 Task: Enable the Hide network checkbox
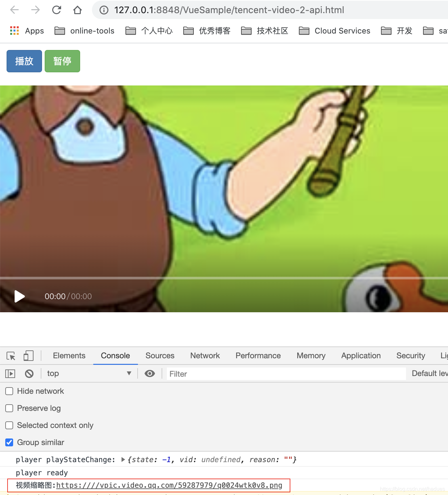coord(9,391)
